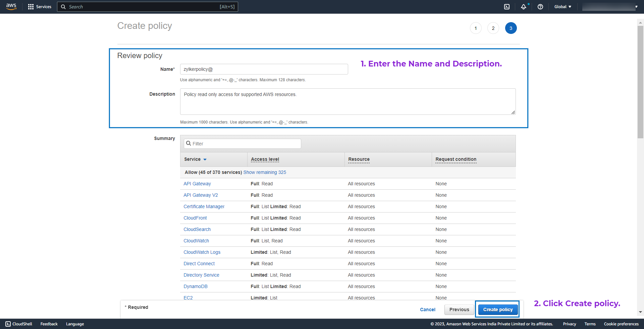Viewport: 644px width, 329px height.
Task: Click the policy Name input field
Action: pos(264,69)
